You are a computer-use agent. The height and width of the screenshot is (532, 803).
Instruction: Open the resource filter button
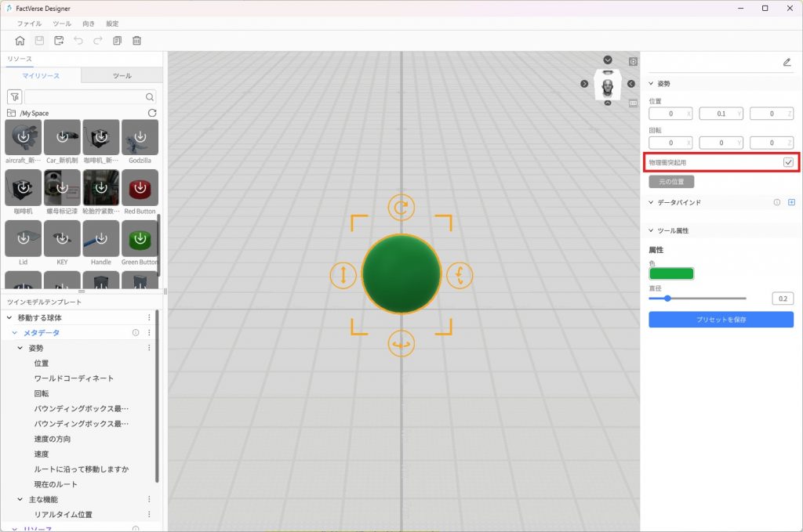point(14,97)
